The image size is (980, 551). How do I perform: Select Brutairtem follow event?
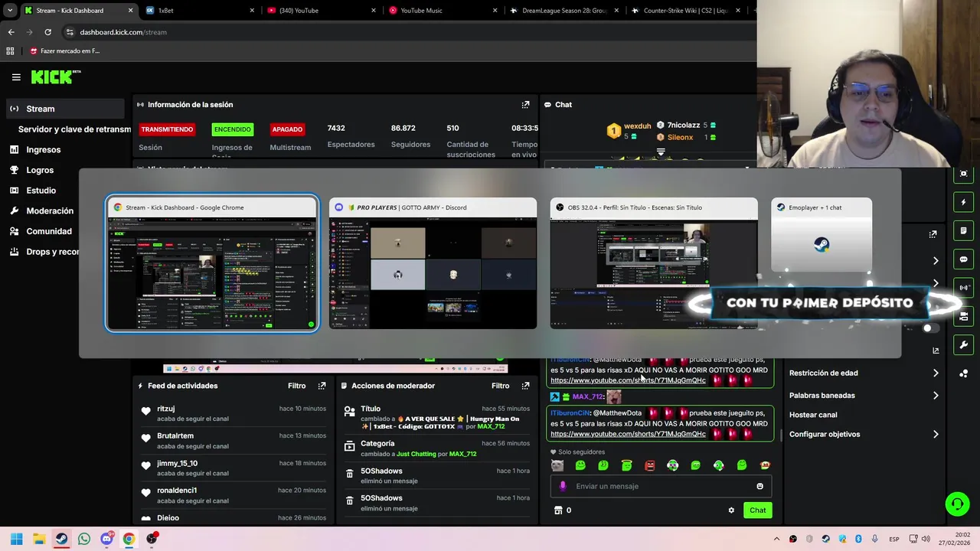coord(232,441)
